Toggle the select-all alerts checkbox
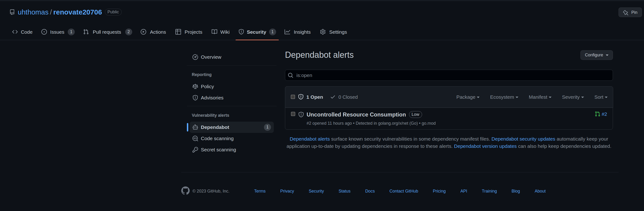Viewport: 644px width, 211px height. click(293, 97)
